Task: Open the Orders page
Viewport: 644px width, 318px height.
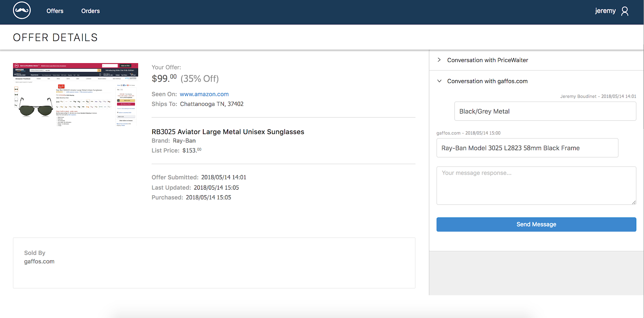Action: pos(91,11)
